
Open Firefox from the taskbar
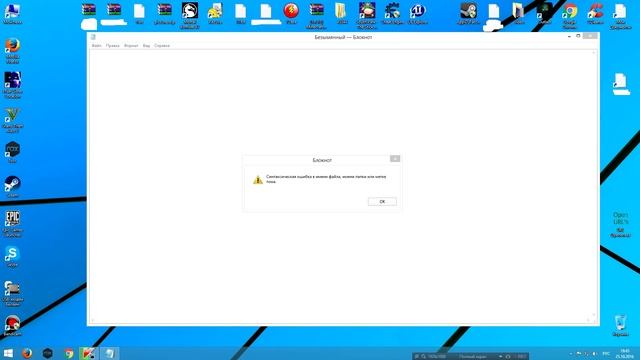tap(27, 353)
